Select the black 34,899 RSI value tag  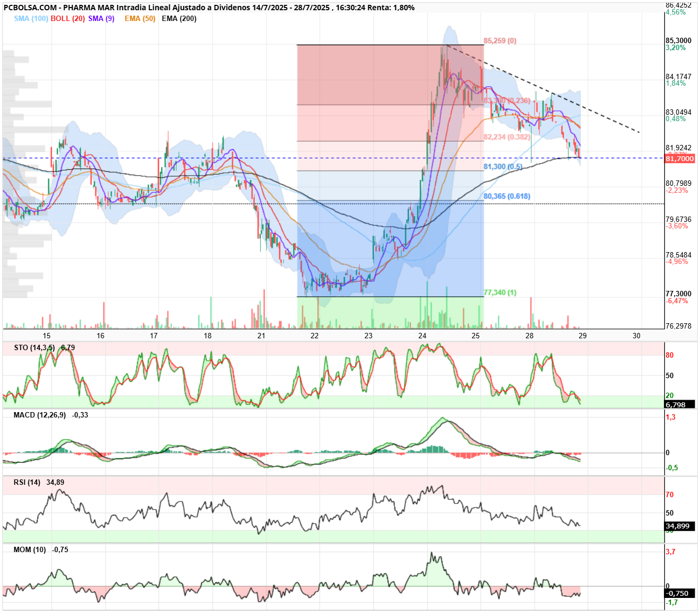pos(680,526)
